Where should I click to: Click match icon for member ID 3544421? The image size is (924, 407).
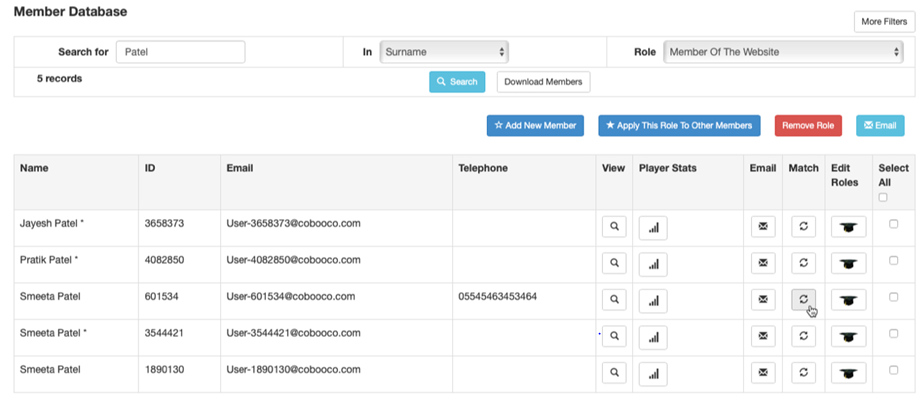point(803,337)
